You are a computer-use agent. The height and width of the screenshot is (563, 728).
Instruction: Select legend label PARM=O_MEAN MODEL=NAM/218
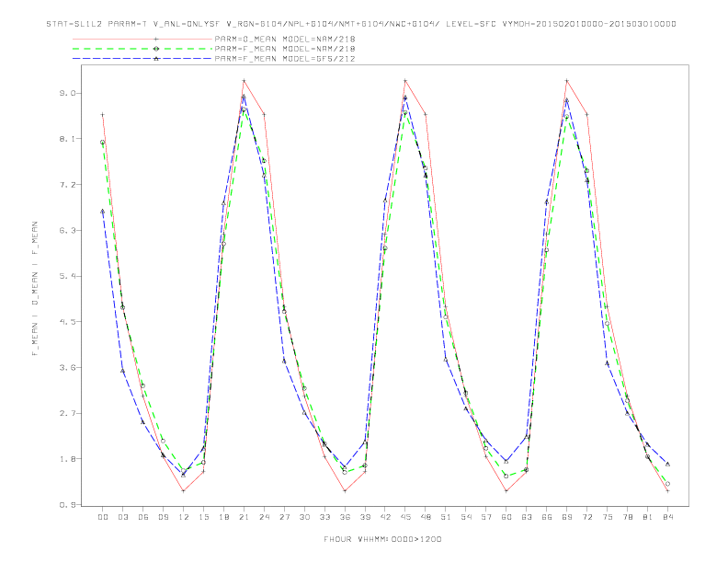tap(285, 39)
